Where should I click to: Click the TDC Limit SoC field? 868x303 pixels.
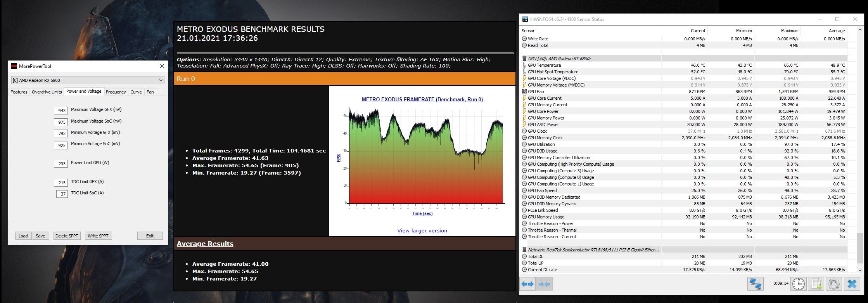[x=62, y=194]
